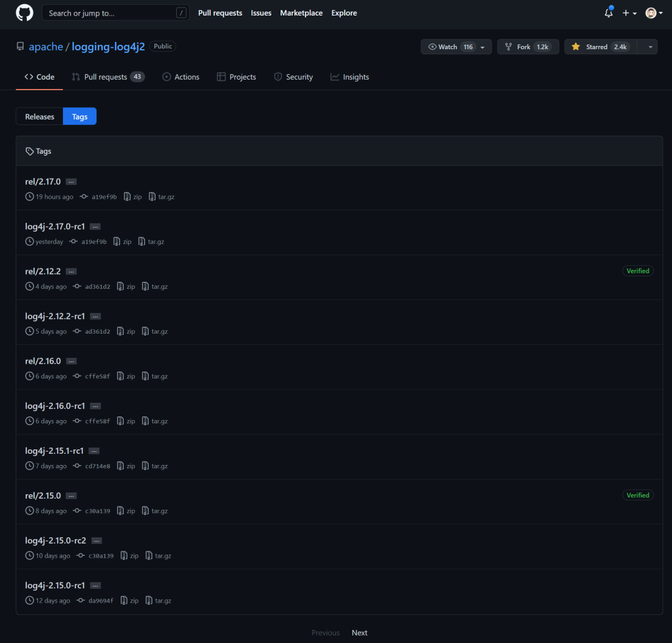Click the GitHub logo in the header
The height and width of the screenshot is (643, 672).
tap(24, 12)
